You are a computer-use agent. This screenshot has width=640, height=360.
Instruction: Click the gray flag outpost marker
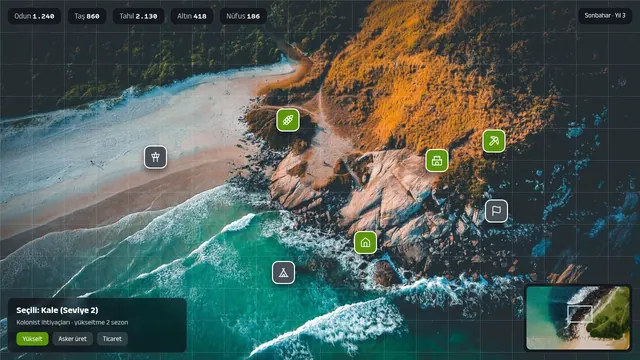496,211
